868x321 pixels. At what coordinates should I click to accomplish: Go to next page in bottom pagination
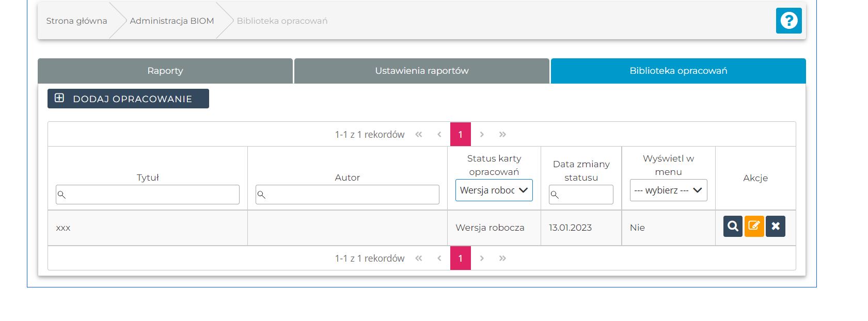click(x=482, y=258)
